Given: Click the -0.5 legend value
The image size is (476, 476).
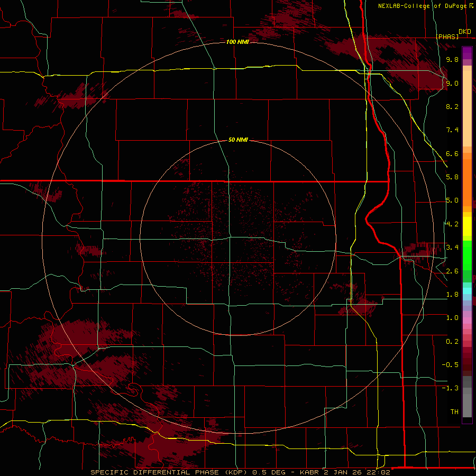Looking at the screenshot, I should pyautogui.click(x=450, y=365).
